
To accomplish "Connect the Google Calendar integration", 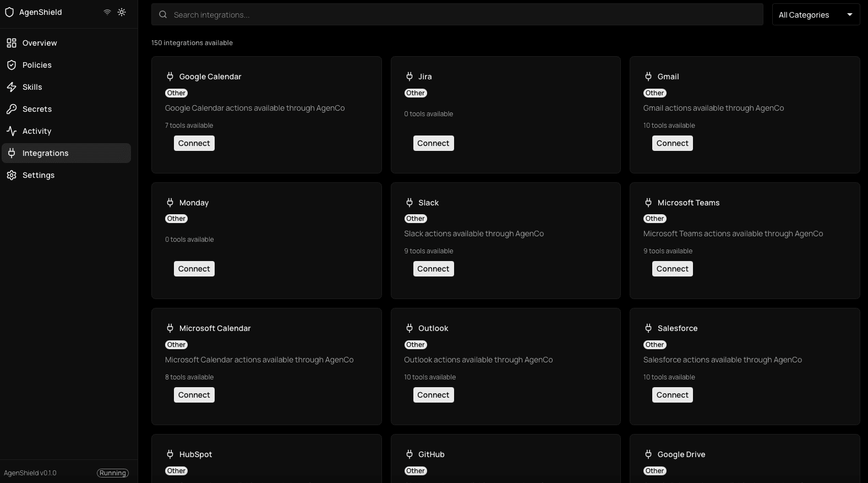I will pos(194,143).
